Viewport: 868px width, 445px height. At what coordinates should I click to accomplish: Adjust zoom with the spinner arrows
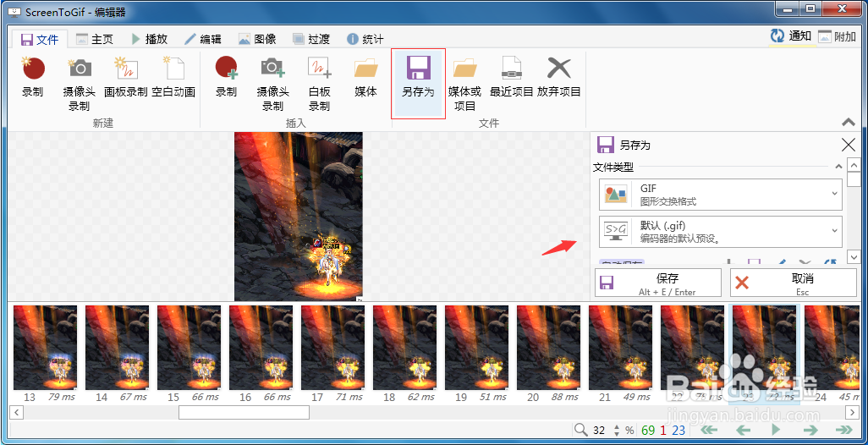[618, 430]
